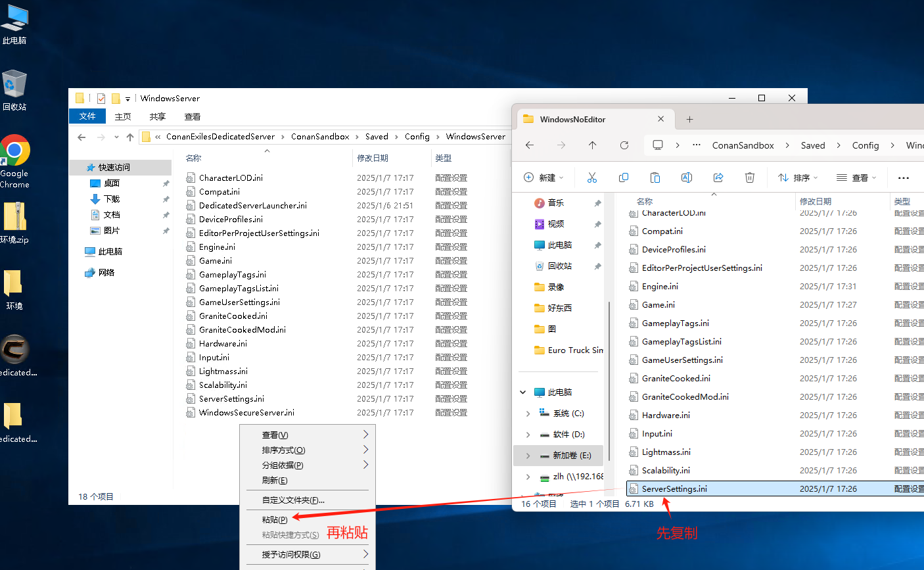The height and width of the screenshot is (570, 924).
Task: Add a new tab with the plus icon
Action: click(x=689, y=119)
